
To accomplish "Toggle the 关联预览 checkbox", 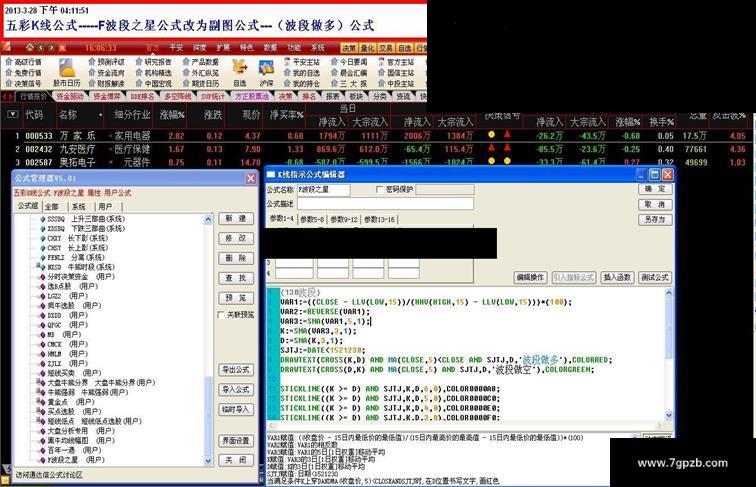I will click(x=221, y=314).
